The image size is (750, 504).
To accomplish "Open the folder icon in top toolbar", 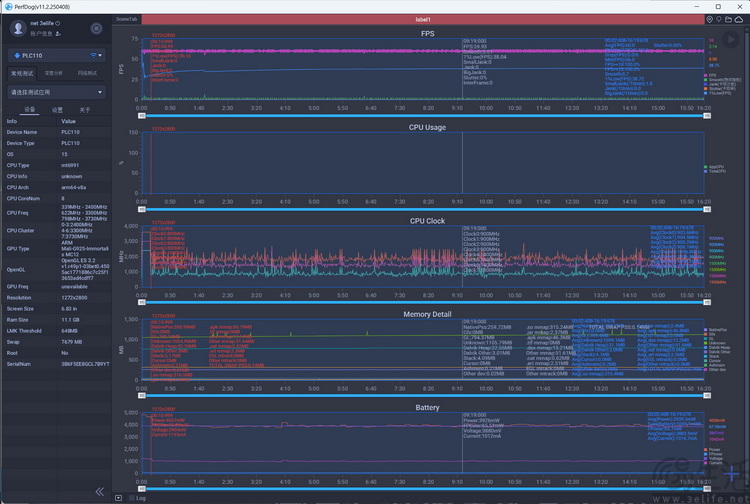I will pyautogui.click(x=728, y=19).
